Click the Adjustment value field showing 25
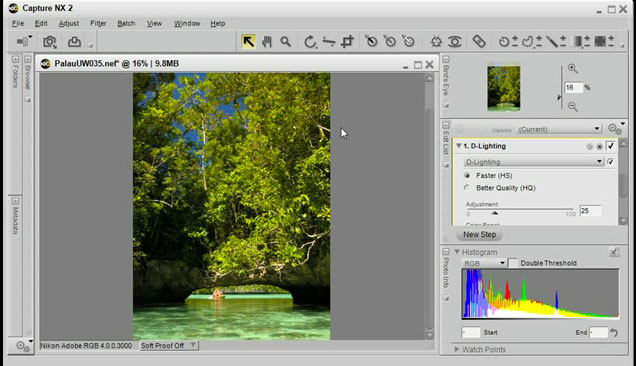This screenshot has height=366, width=636. (590, 211)
